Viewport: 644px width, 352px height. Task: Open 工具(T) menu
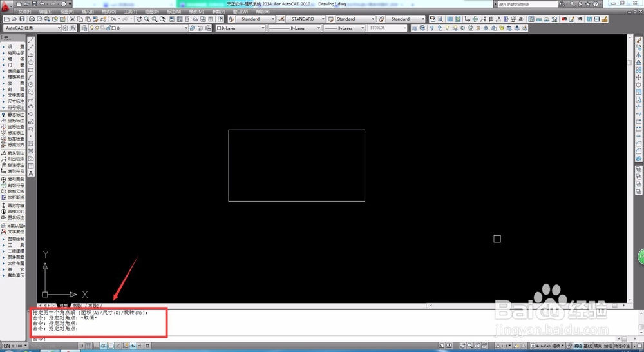pyautogui.click(x=131, y=12)
